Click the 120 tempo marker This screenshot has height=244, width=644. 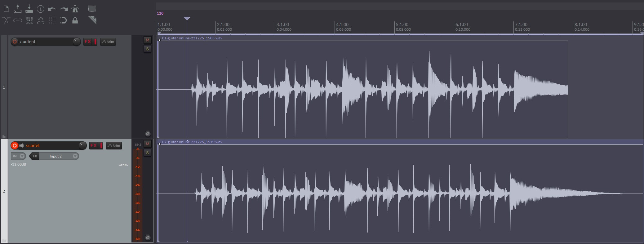pyautogui.click(x=160, y=13)
